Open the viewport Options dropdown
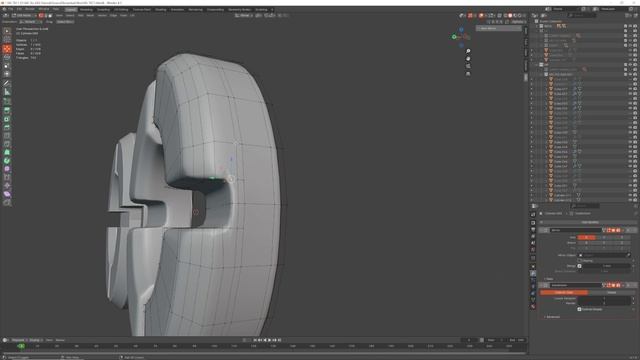The image size is (640, 360). [518, 22]
